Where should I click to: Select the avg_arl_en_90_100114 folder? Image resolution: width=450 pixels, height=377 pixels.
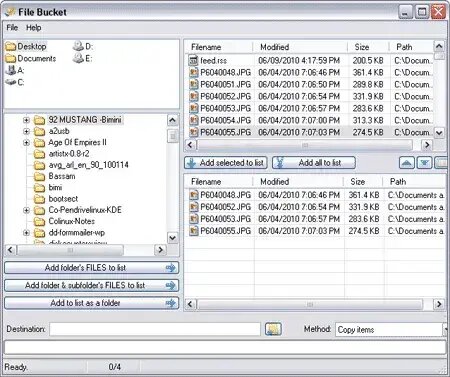click(x=88, y=165)
